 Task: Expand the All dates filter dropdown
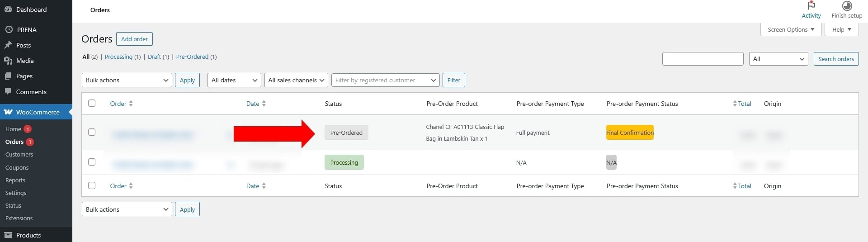coord(234,80)
